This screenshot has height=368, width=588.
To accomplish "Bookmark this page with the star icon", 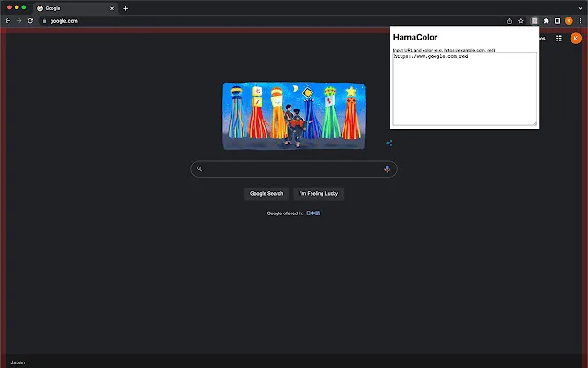I will pyautogui.click(x=521, y=20).
